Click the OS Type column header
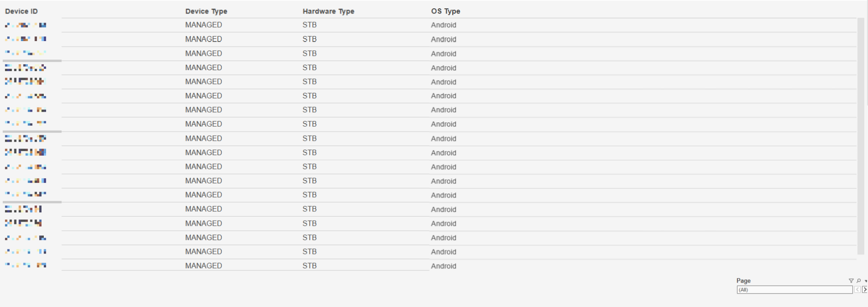 point(445,11)
